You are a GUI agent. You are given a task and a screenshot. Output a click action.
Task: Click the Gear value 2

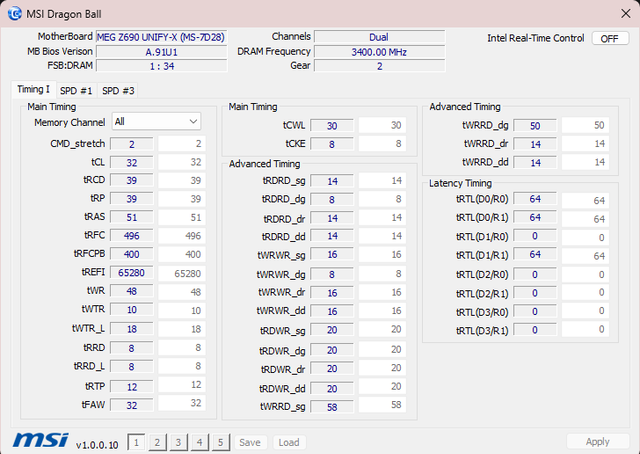pos(379,66)
